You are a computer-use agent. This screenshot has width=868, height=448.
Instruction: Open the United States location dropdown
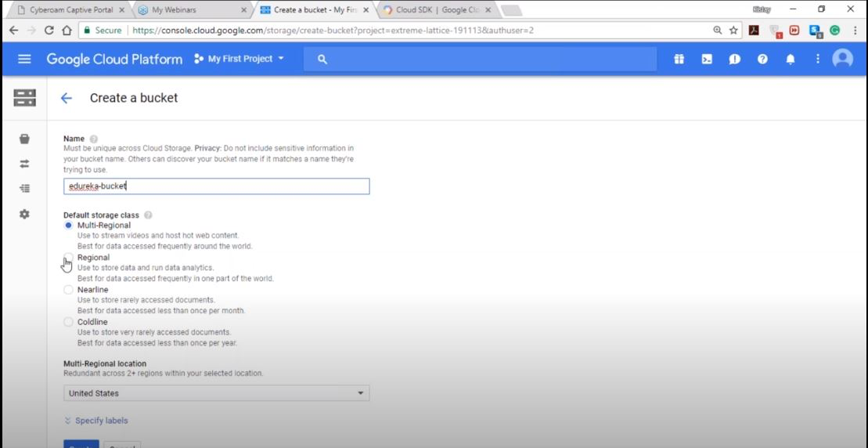click(217, 393)
